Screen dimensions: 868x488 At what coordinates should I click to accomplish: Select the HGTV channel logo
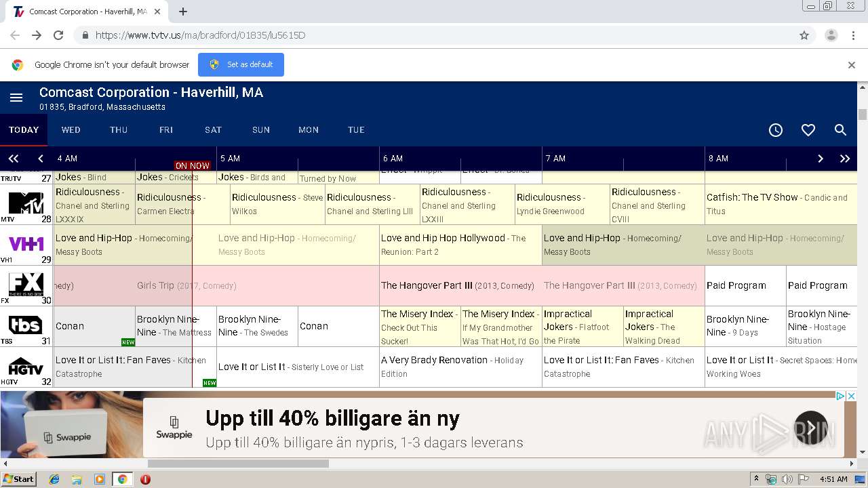(26, 366)
